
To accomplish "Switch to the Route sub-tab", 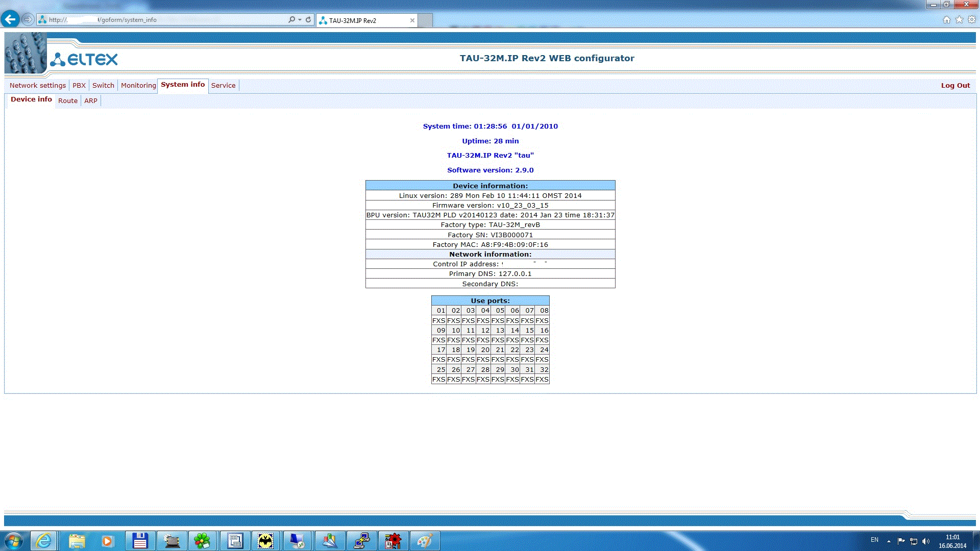I will click(x=68, y=101).
